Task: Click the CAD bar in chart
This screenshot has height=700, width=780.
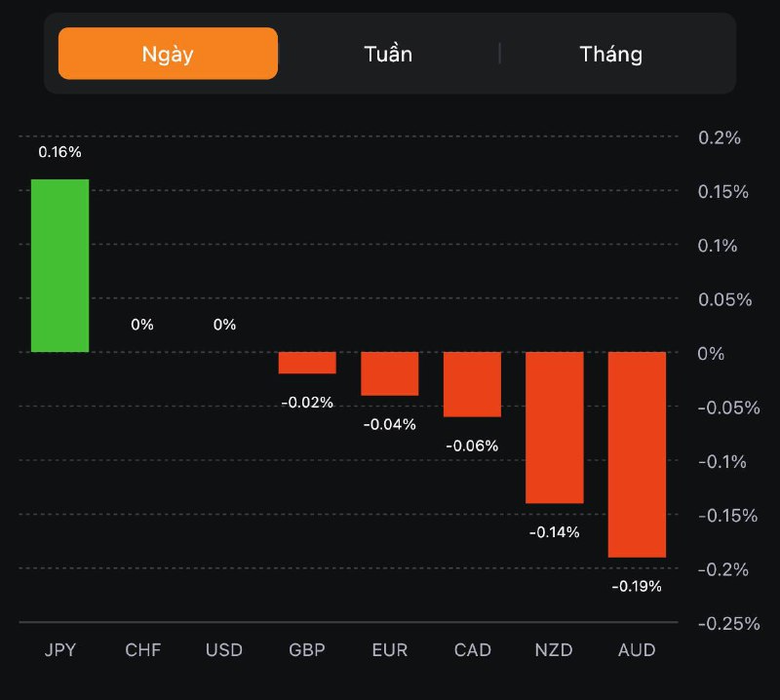Action: point(472,384)
